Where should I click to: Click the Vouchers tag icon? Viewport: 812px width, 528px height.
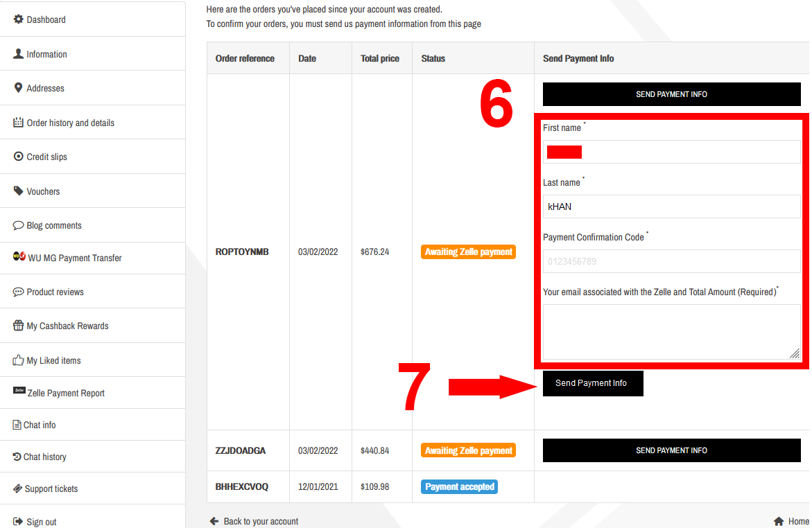click(x=19, y=191)
